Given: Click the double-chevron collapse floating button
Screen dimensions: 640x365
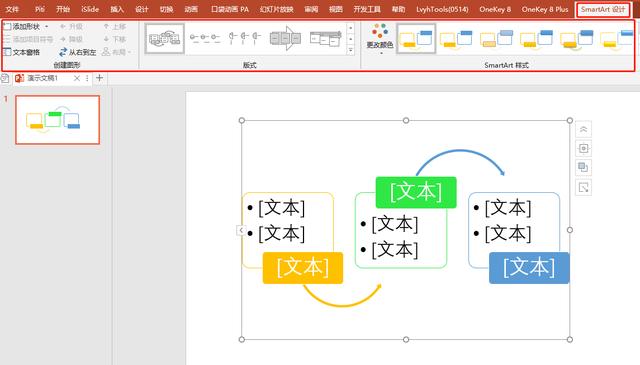Looking at the screenshot, I should tap(583, 129).
